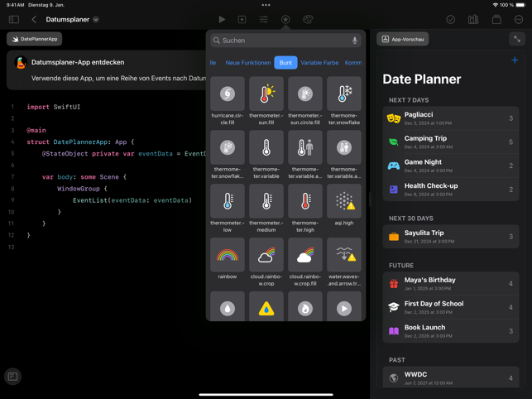Open the library books icon

tap(473, 19)
